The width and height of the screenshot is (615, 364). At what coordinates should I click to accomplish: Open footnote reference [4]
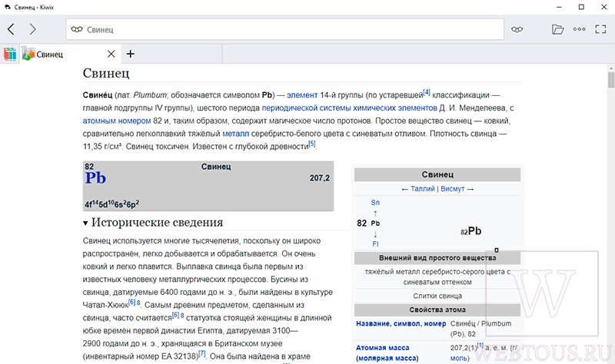[x=427, y=93]
